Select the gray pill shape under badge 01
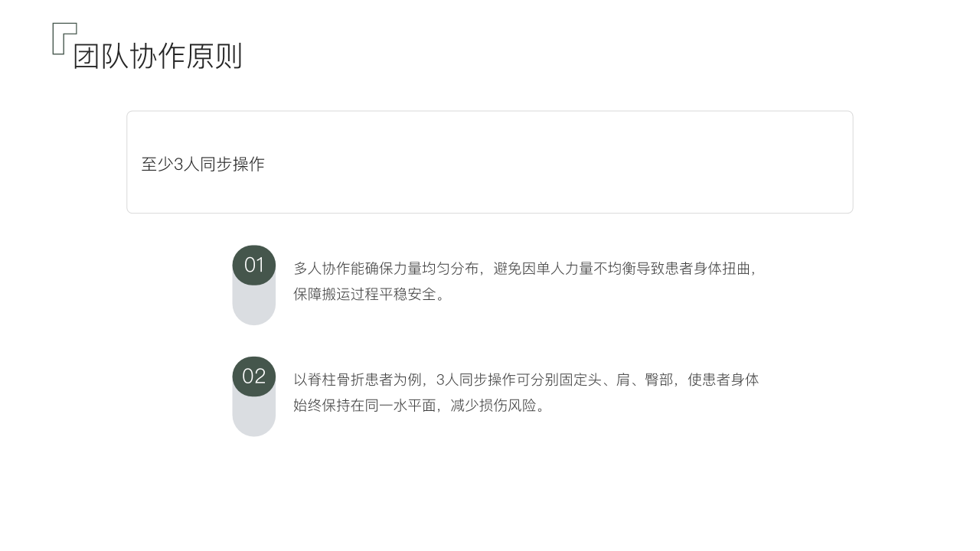980x551 pixels. click(254, 307)
